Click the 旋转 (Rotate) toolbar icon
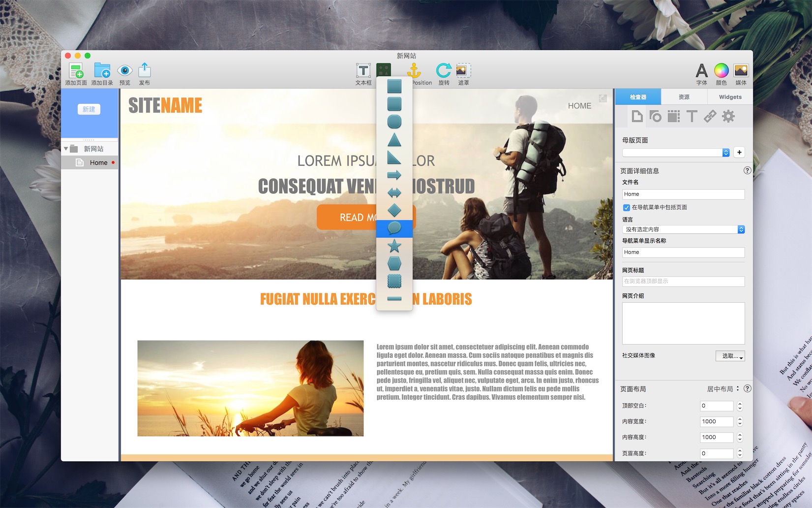 click(x=444, y=70)
